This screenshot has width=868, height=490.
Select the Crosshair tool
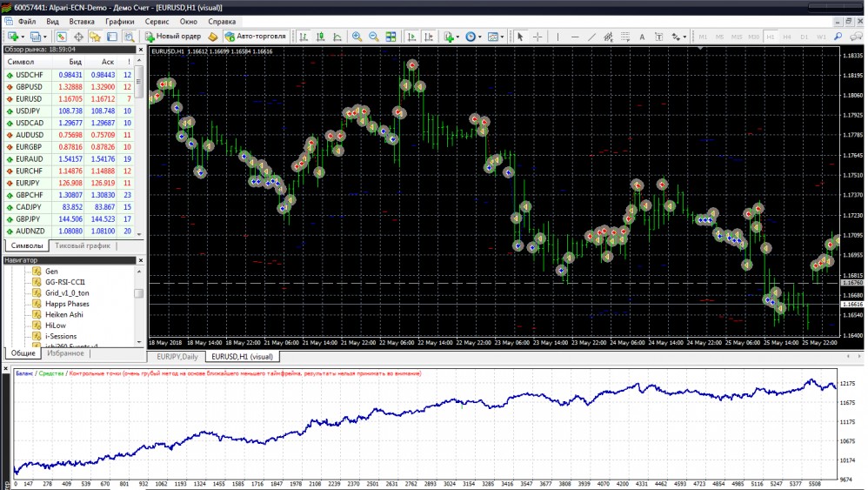tap(537, 37)
